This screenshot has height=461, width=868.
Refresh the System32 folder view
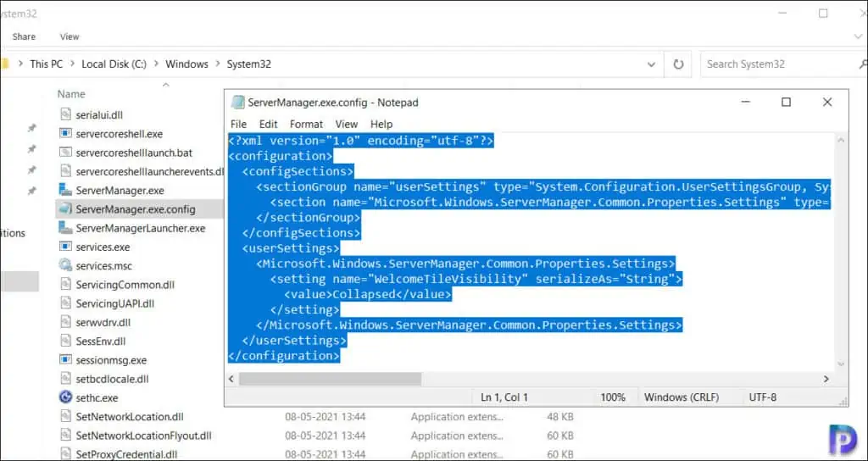(x=678, y=64)
